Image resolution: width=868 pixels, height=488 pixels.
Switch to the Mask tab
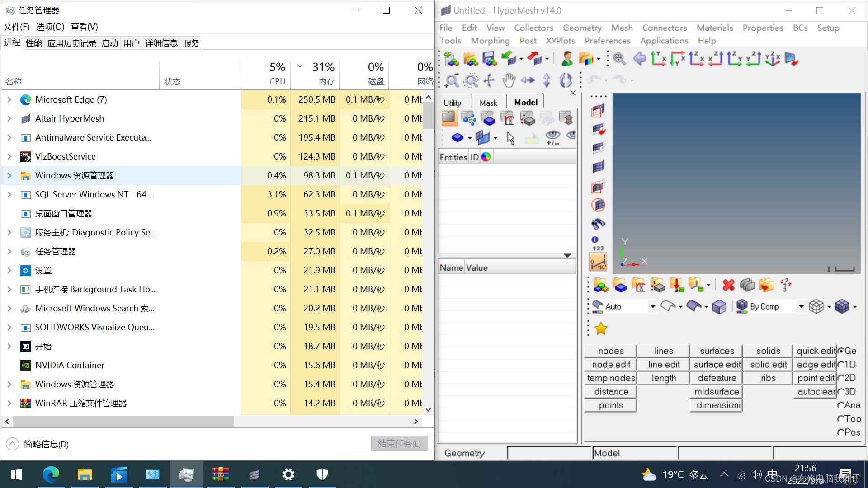tap(488, 103)
